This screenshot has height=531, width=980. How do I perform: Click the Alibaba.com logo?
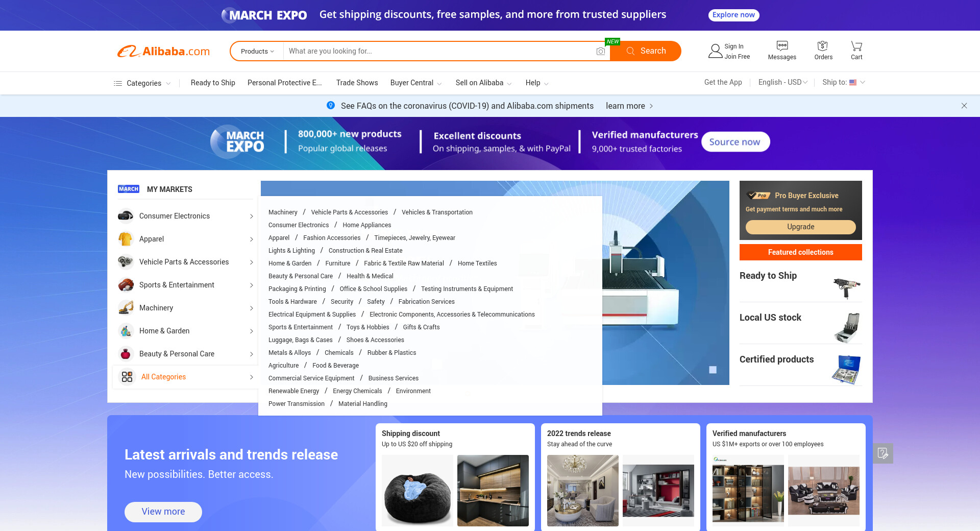(164, 51)
